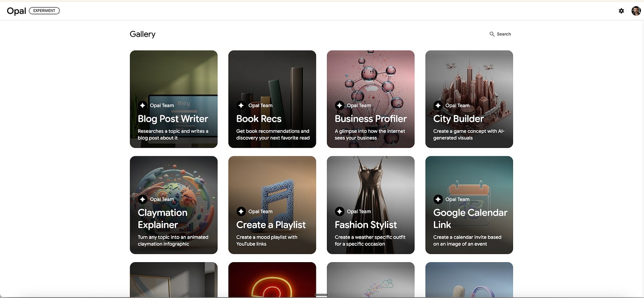The image size is (644, 298).
Task: Click Opal Team sparkle icon on Blog Post Writer
Action: [142, 105]
